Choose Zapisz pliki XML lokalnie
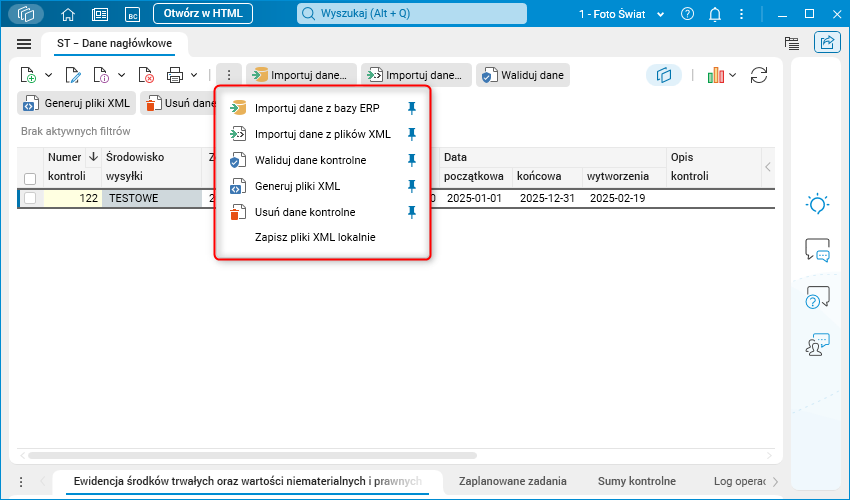This screenshot has height=500, width=850. point(323,238)
